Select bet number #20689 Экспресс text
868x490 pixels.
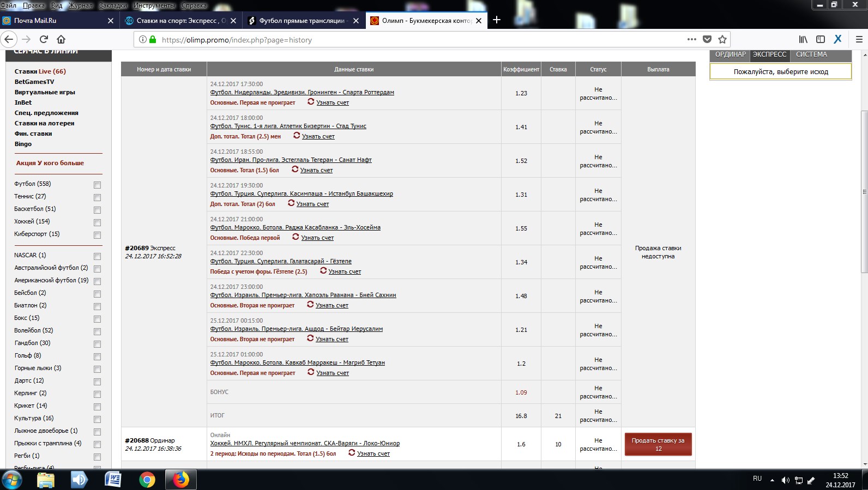point(150,248)
